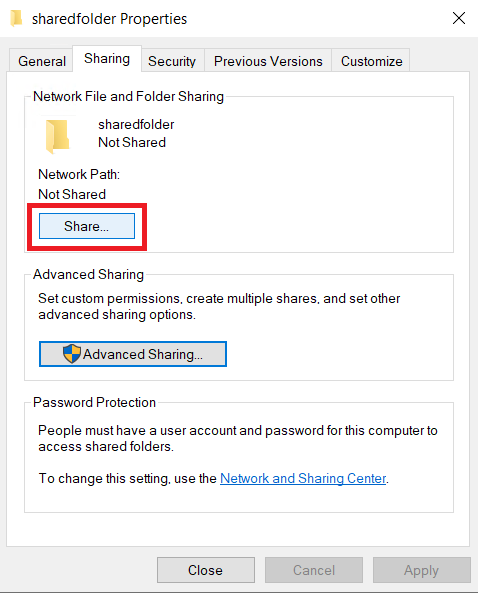Image resolution: width=478 pixels, height=593 pixels.
Task: Click the Not Shared network path text
Action: [x=72, y=194]
